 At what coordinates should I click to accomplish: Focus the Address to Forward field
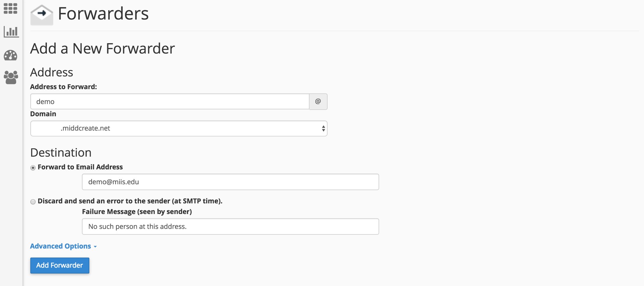point(170,101)
